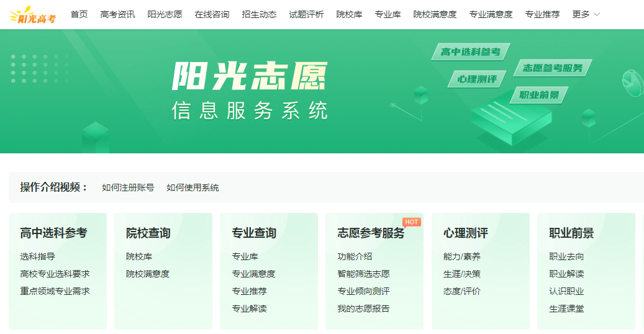Select the 心理测评 banner tag

point(476,79)
